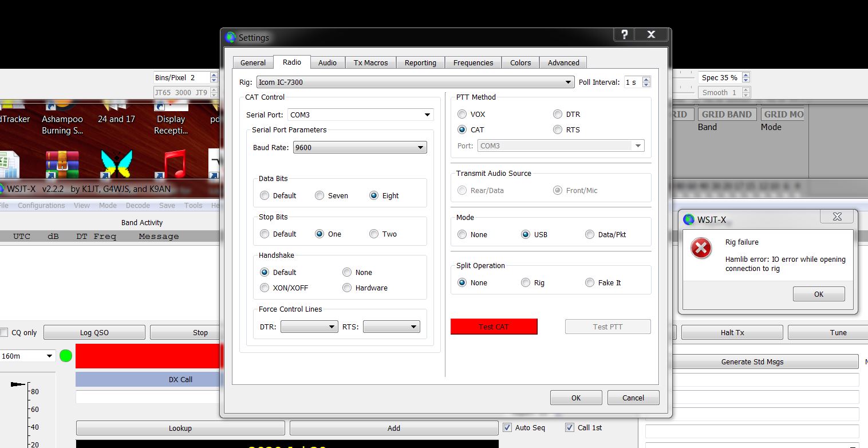Switch to the Tx Macros tab

pos(370,62)
